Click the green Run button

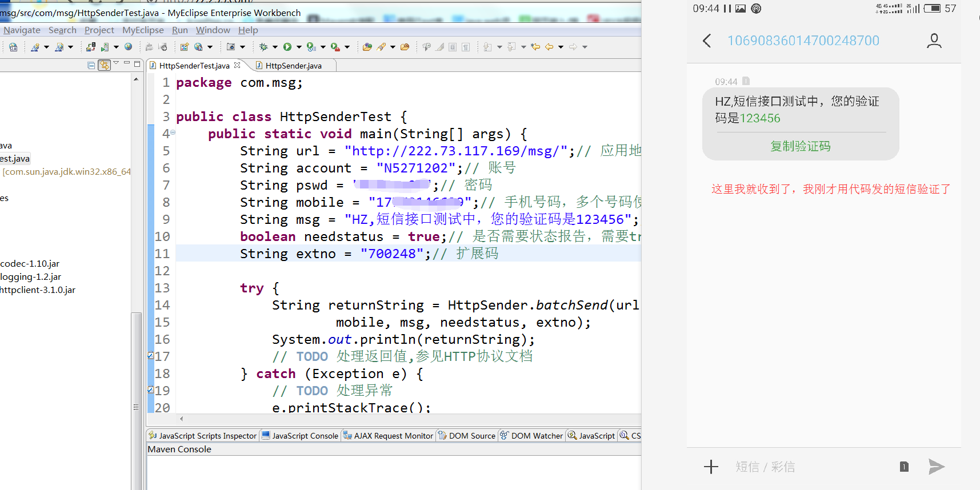pos(287,47)
